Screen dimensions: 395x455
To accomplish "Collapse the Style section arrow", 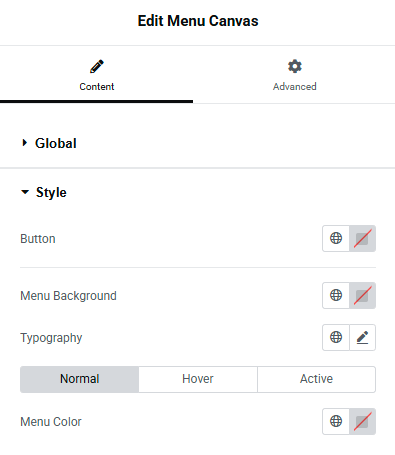I will [x=25, y=192].
